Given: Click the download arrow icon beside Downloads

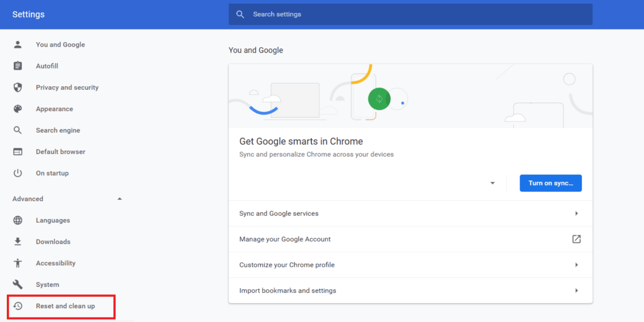Looking at the screenshot, I should pyautogui.click(x=18, y=241).
